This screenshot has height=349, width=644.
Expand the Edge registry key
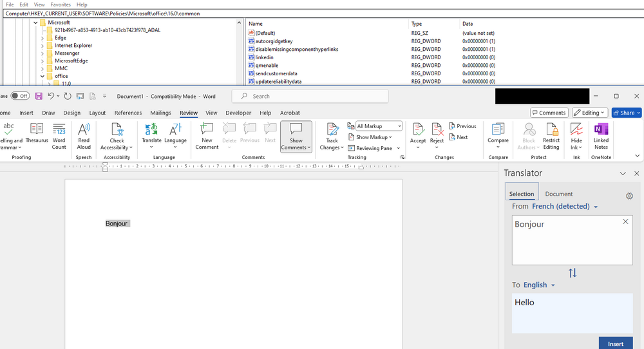[x=43, y=38]
